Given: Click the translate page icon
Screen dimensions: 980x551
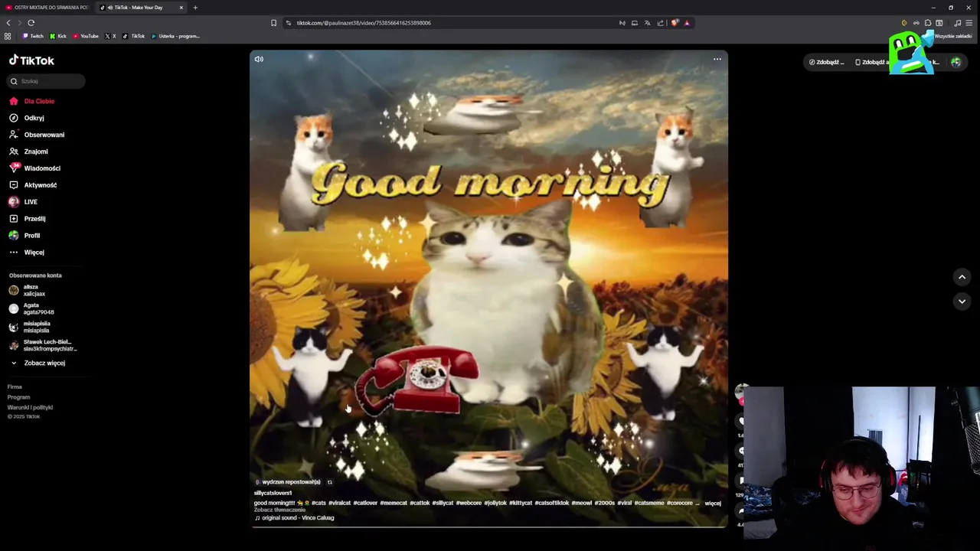Looking at the screenshot, I should 647,23.
